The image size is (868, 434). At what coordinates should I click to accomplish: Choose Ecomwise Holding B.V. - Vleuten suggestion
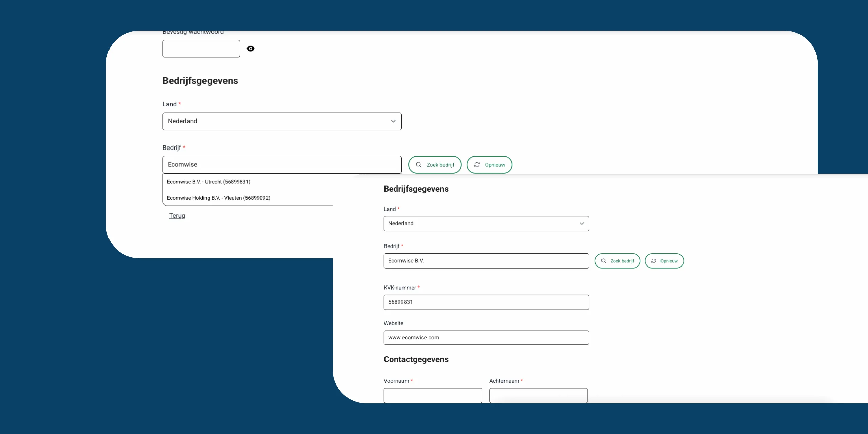[218, 198]
